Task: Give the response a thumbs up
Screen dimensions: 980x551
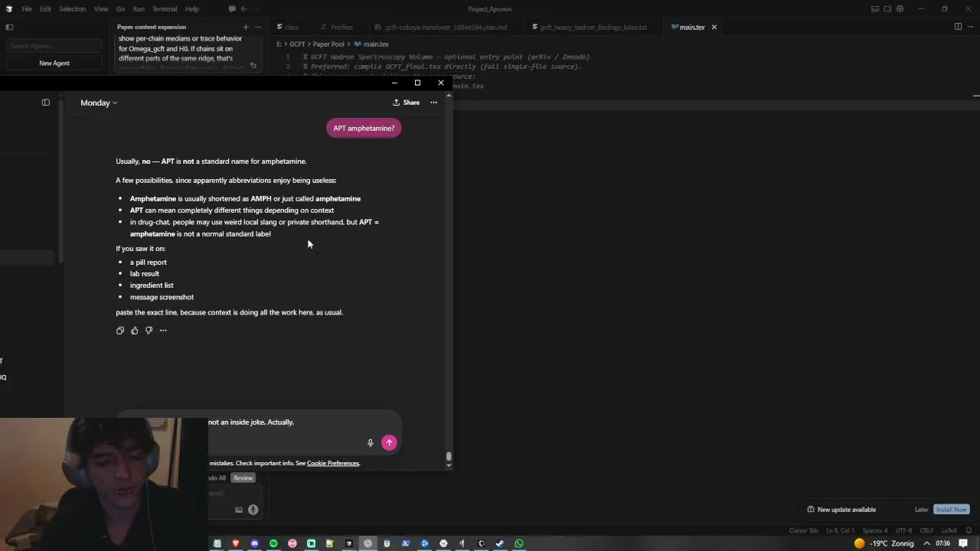Action: 135,331
